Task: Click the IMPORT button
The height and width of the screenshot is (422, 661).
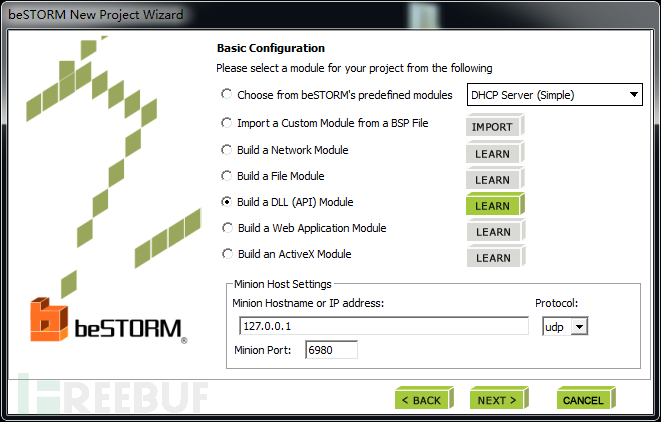Action: point(495,125)
